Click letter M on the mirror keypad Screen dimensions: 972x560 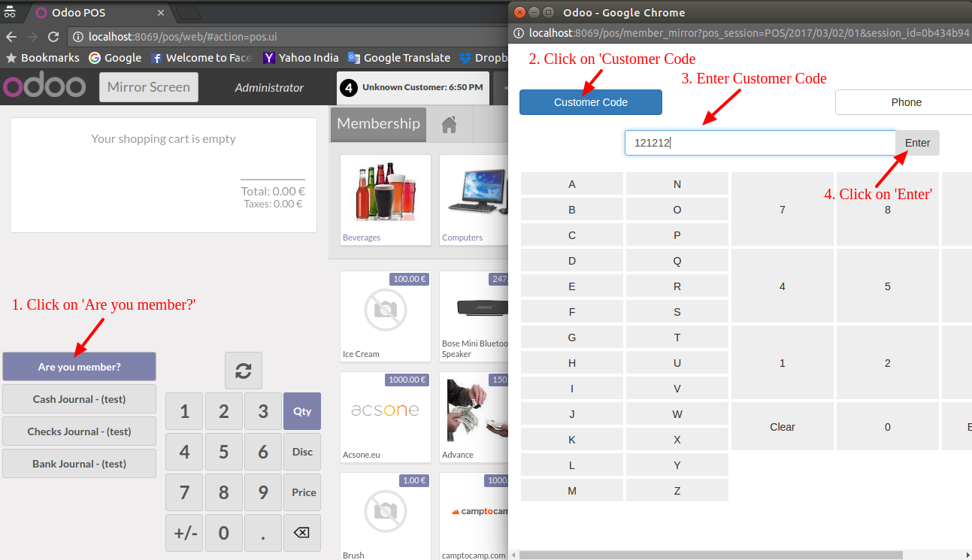(x=572, y=491)
